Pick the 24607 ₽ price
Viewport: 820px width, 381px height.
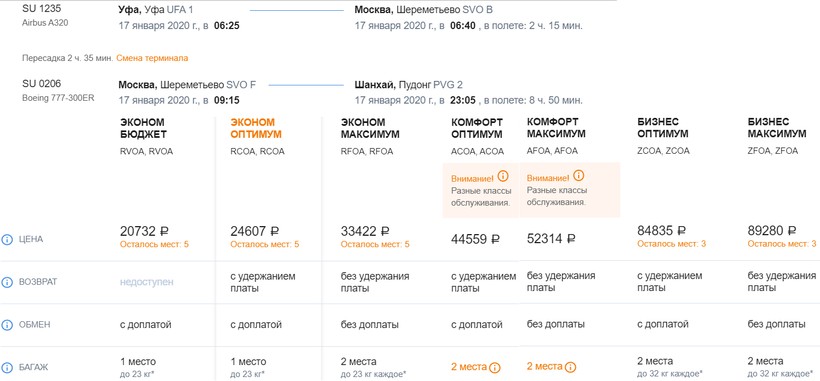coord(255,231)
